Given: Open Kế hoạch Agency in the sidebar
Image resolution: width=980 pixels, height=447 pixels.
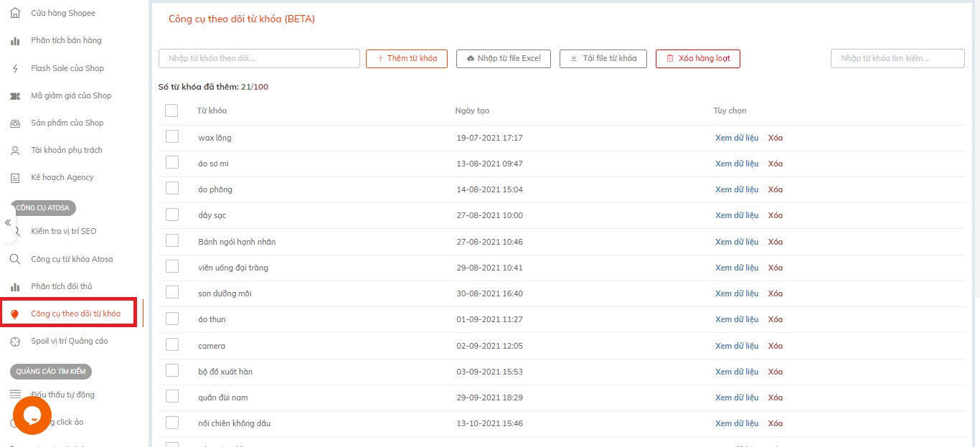Looking at the screenshot, I should (62, 177).
